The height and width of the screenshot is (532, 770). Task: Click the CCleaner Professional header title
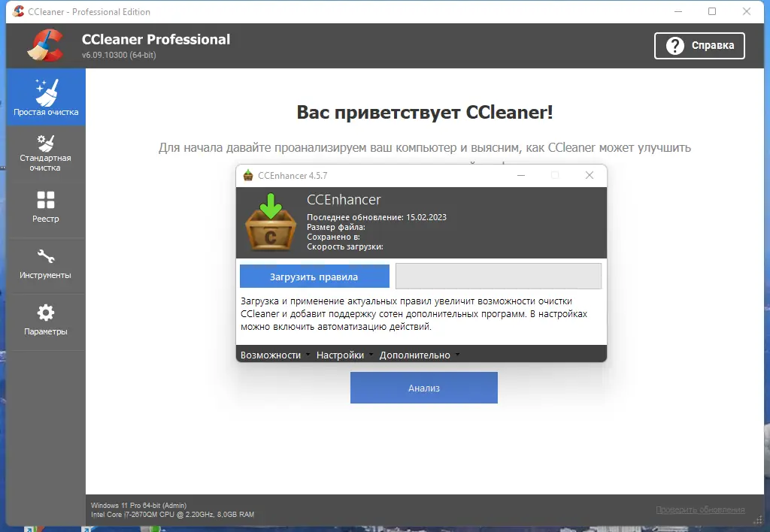[156, 39]
